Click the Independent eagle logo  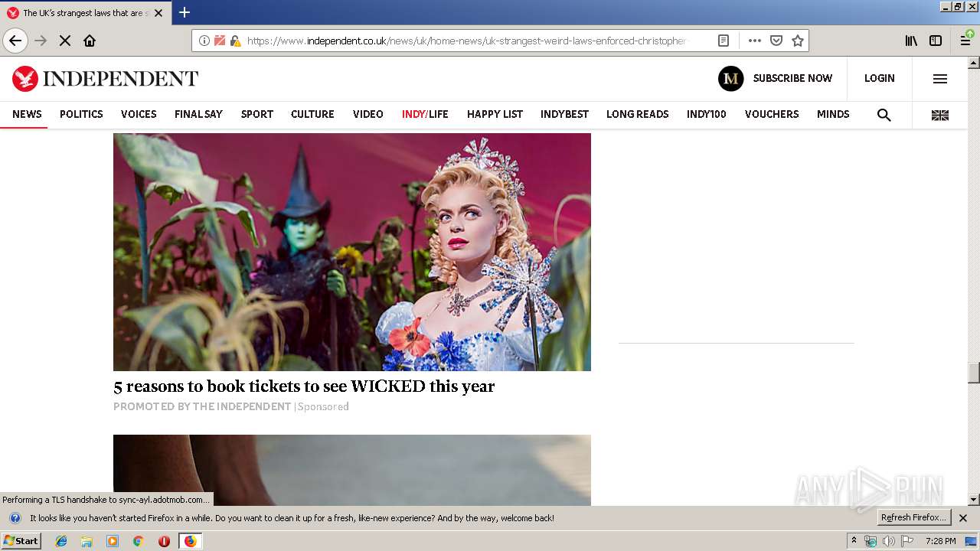pos(25,78)
